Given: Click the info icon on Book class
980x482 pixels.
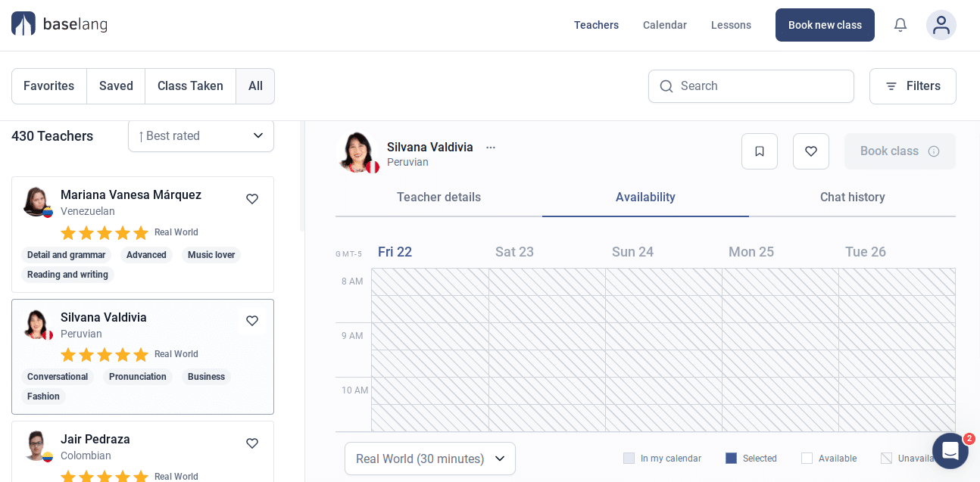Looking at the screenshot, I should (x=934, y=151).
